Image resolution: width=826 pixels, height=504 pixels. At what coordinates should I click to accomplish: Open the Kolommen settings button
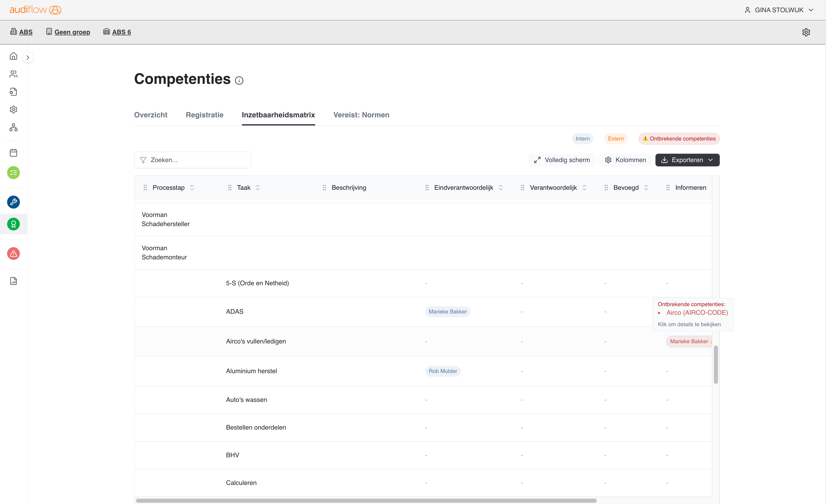pos(625,160)
